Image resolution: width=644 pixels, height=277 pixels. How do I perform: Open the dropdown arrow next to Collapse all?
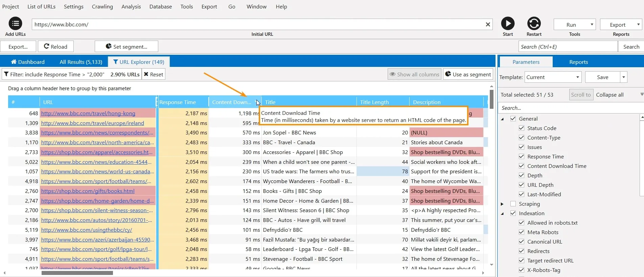click(642, 95)
